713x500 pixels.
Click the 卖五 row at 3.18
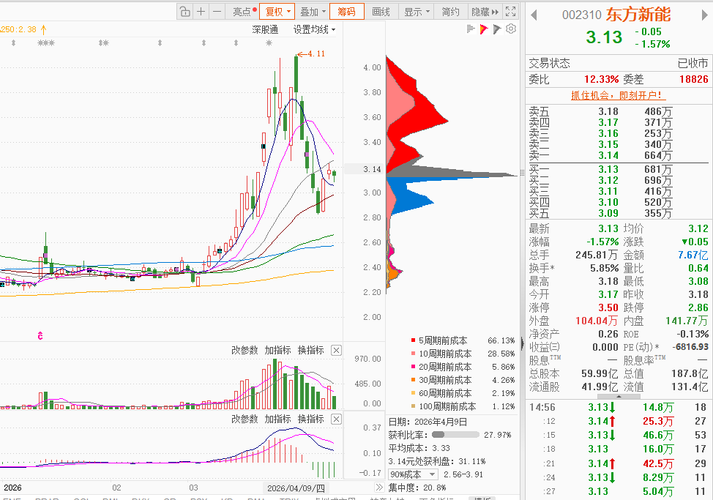coord(619,111)
